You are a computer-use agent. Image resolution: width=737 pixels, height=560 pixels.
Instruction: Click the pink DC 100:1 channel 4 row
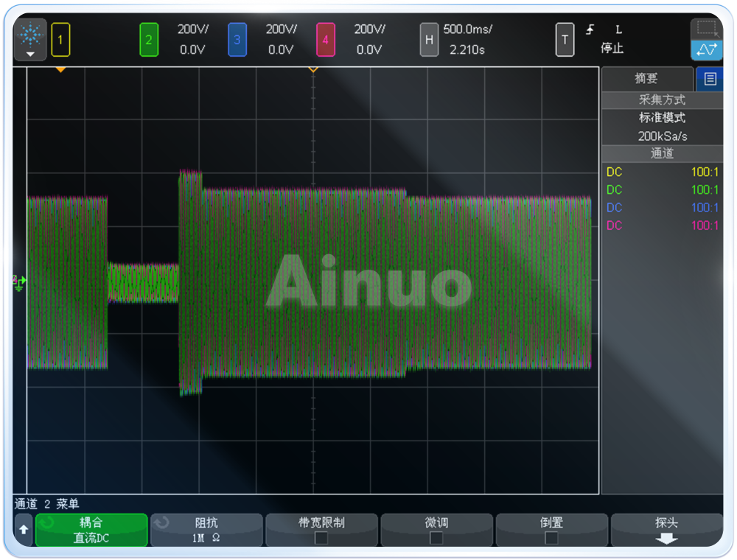pyautogui.click(x=663, y=225)
